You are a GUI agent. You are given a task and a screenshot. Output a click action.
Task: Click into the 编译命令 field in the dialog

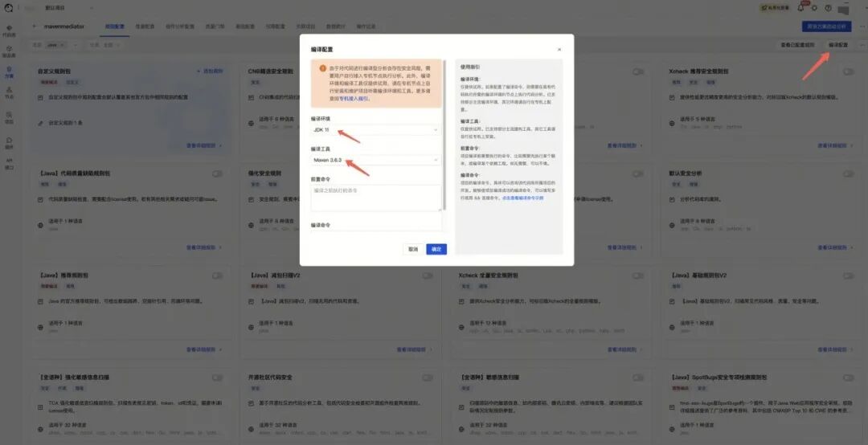tap(375, 232)
